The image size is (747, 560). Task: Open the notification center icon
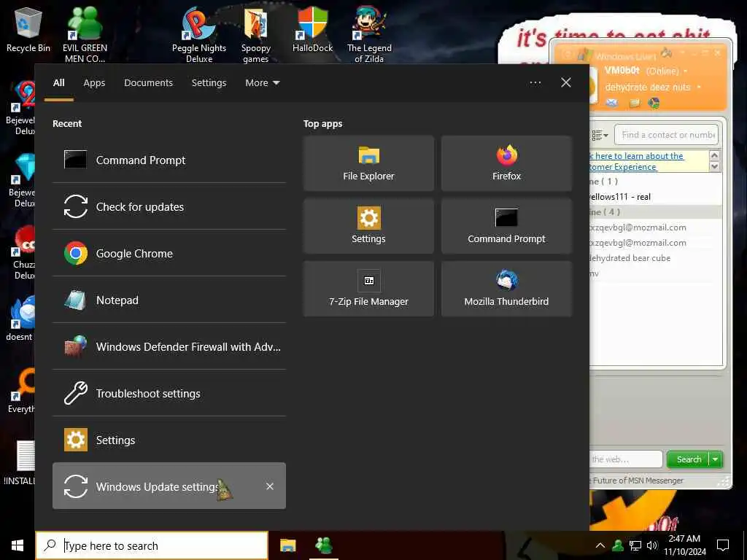click(723, 545)
